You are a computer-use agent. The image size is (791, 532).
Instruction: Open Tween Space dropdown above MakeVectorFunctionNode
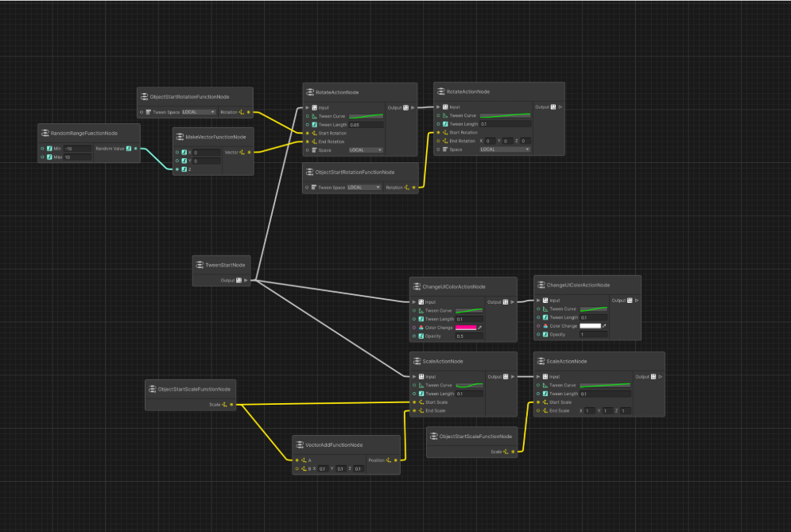198,112
